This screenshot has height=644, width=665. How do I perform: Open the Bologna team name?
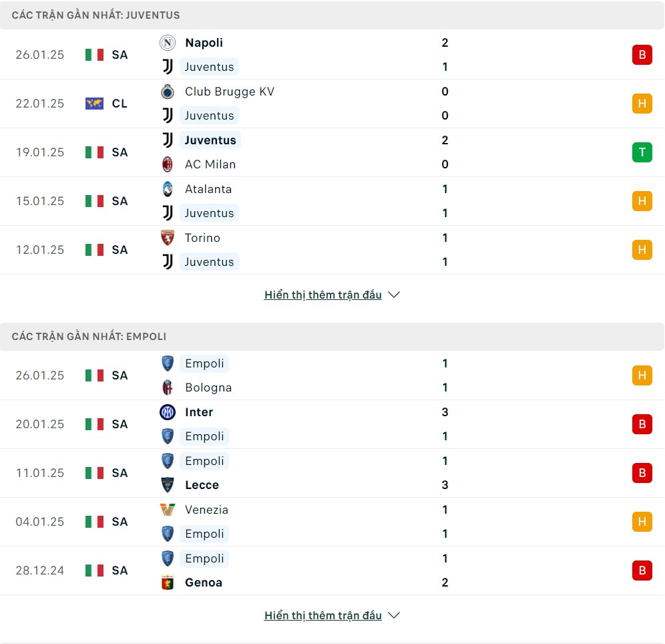click(x=208, y=387)
